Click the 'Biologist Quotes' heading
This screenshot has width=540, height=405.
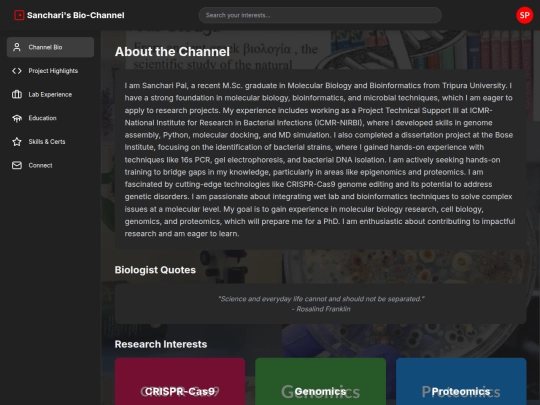(x=155, y=270)
